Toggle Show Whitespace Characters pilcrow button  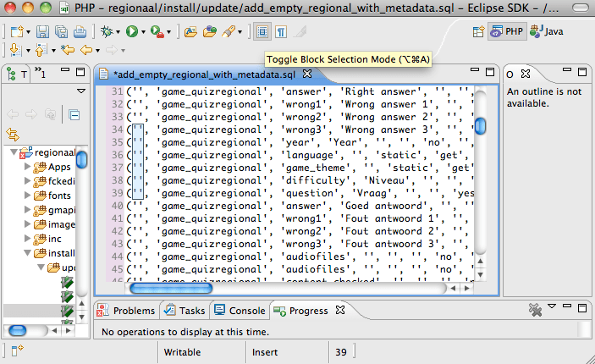(x=281, y=32)
